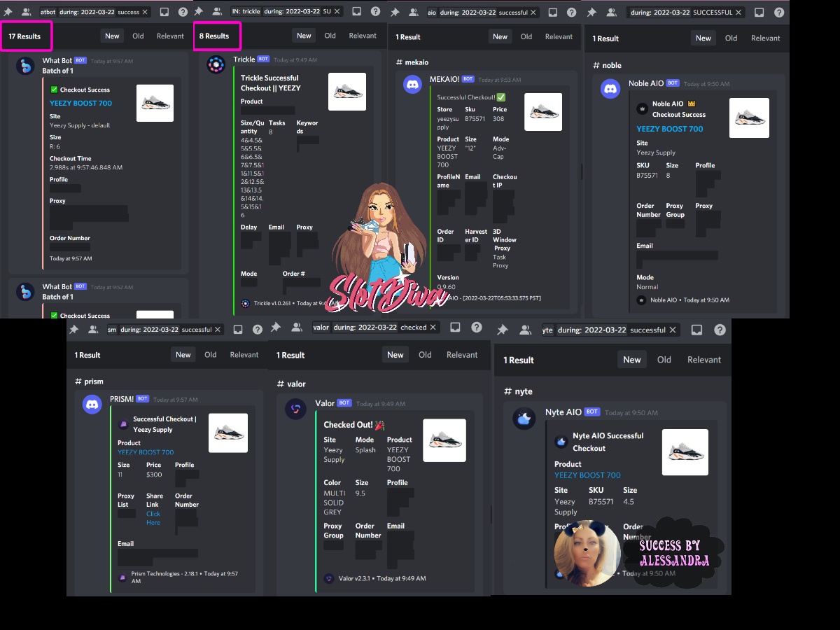The height and width of the screenshot is (630, 840).
Task: Click help icon in the noble panel
Action: [x=779, y=13]
